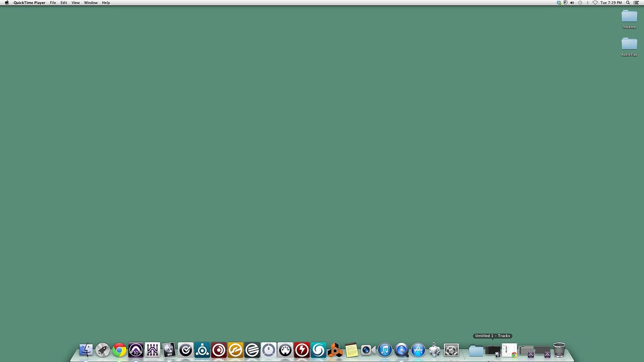Open the blue folder stack in Dock
Screen dimensions: 644x362
tap(476, 350)
